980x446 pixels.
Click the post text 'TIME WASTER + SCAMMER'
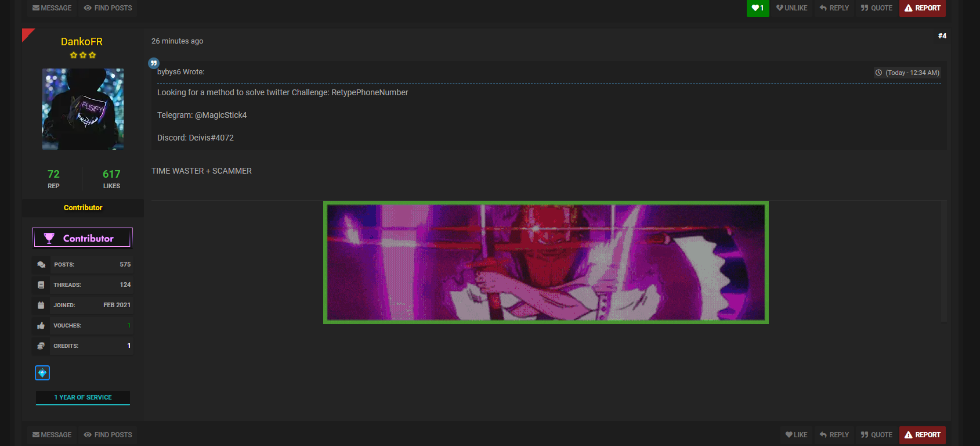[201, 171]
